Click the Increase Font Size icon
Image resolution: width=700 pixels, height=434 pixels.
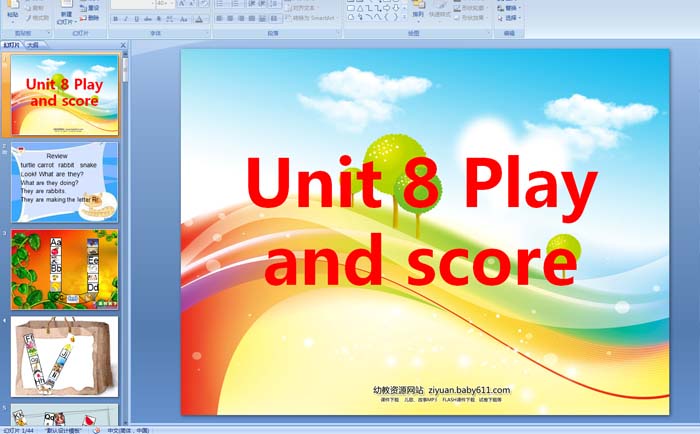tap(182, 4)
